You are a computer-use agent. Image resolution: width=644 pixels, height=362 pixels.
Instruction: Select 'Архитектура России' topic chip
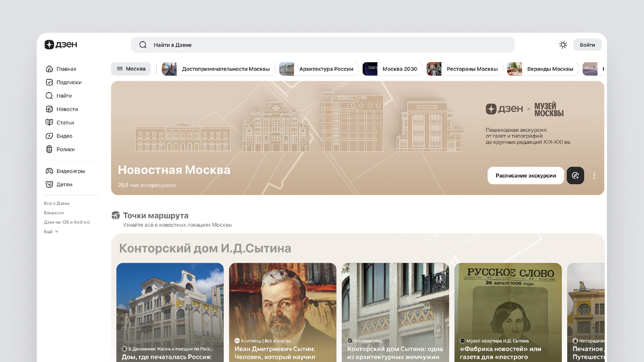coord(319,69)
